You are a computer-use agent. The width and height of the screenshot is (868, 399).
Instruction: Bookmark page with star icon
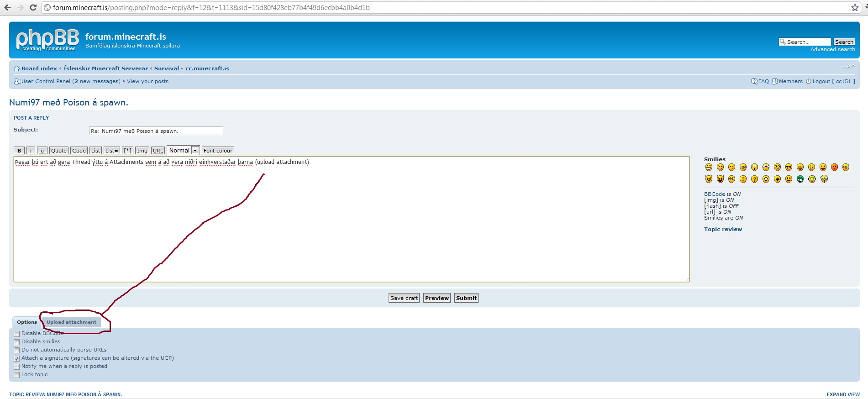point(855,7)
